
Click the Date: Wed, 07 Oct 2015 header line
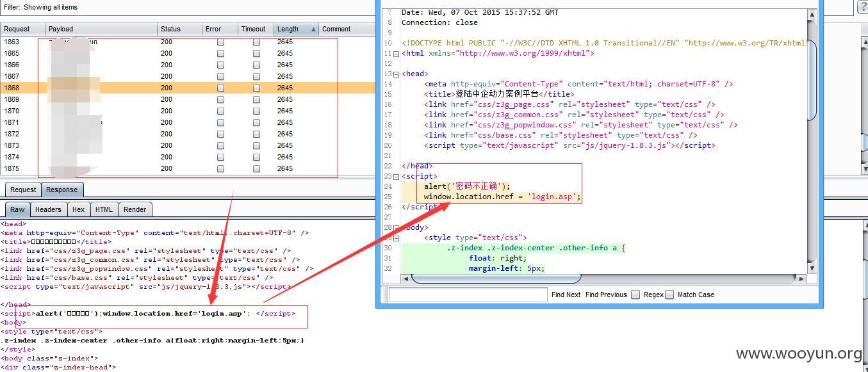pyautogui.click(x=480, y=12)
